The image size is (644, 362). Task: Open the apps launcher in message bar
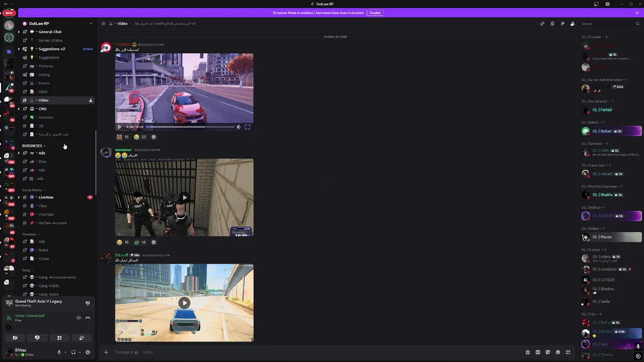click(x=568, y=352)
